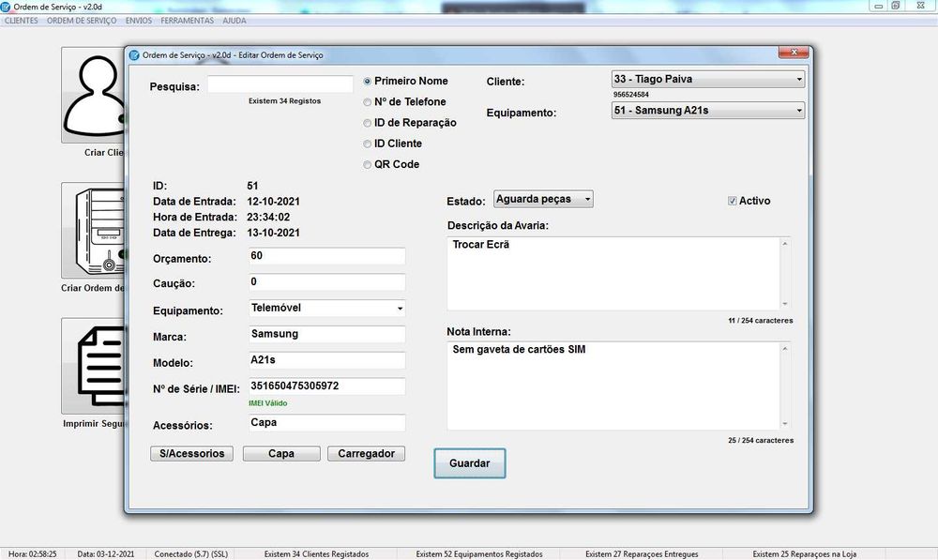Screen dimensions: 938x560
Task: Click the app icon in the main window title bar
Action: (x=6, y=7)
